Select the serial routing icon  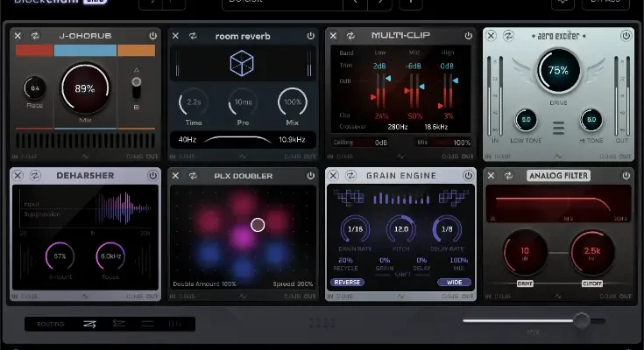click(89, 324)
